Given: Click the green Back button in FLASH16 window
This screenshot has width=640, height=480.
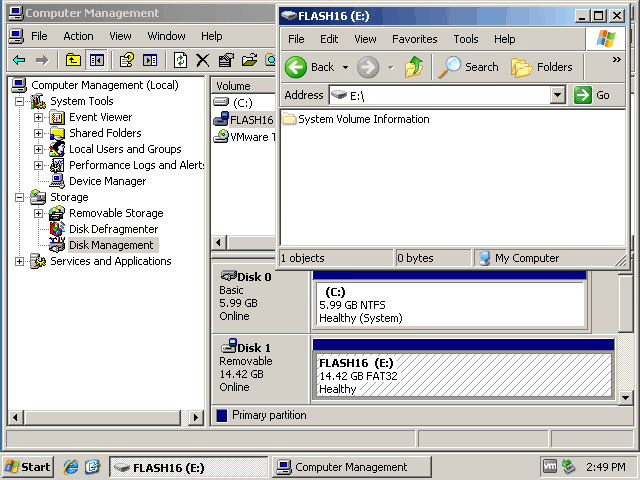Looking at the screenshot, I should tap(310, 67).
